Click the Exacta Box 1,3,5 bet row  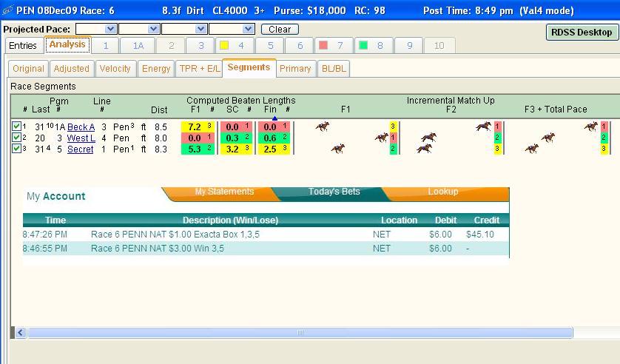pos(266,235)
